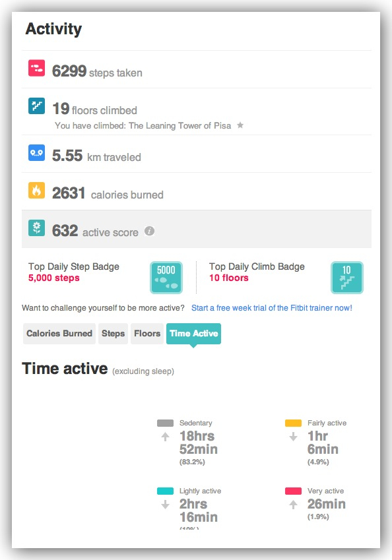Click the orange calories burned flame icon

pyautogui.click(x=36, y=190)
